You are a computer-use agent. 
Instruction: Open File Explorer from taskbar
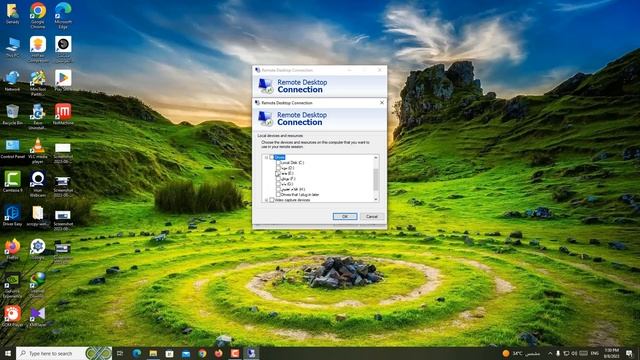pyautogui.click(x=153, y=353)
